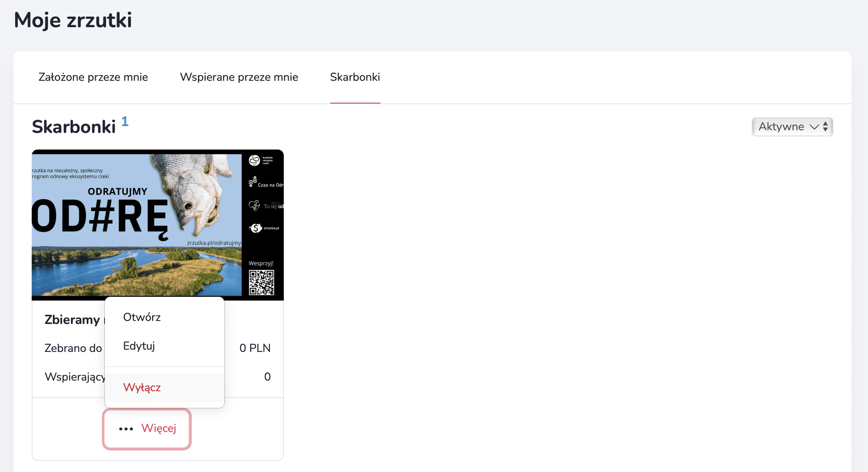Switch to Wspierane przeze mnie tab
The height and width of the screenshot is (472, 868).
[x=239, y=77]
